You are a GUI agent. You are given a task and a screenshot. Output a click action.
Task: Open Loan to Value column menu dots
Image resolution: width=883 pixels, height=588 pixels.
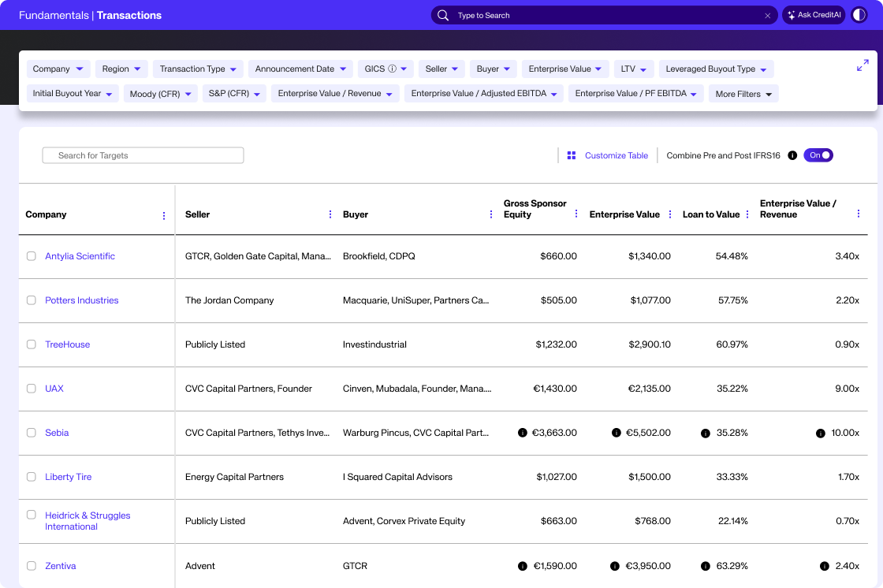coord(747,214)
